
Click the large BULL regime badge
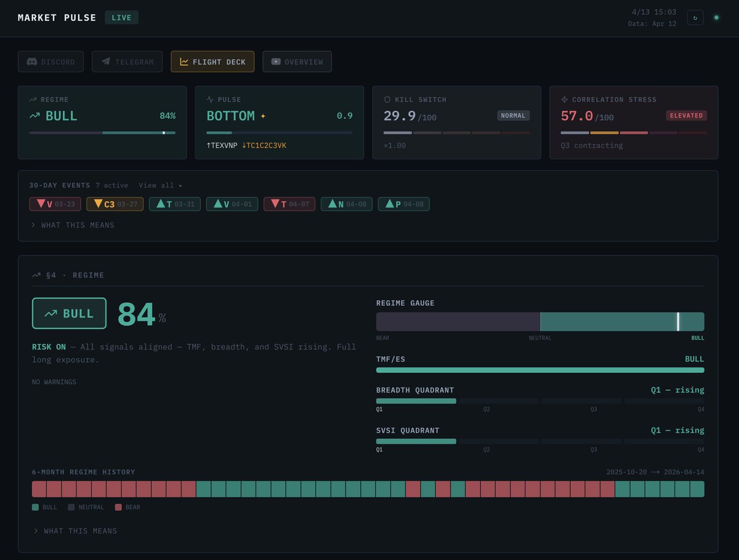pyautogui.click(x=69, y=313)
